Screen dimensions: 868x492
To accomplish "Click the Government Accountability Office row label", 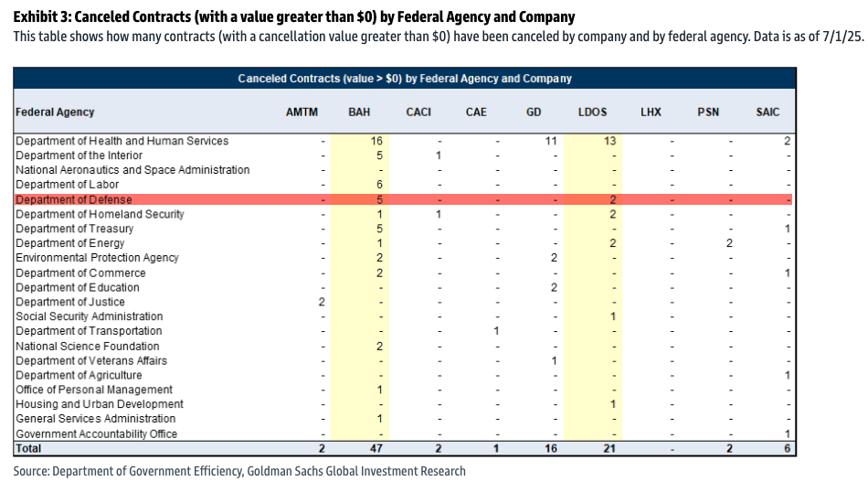I will coord(97,433).
